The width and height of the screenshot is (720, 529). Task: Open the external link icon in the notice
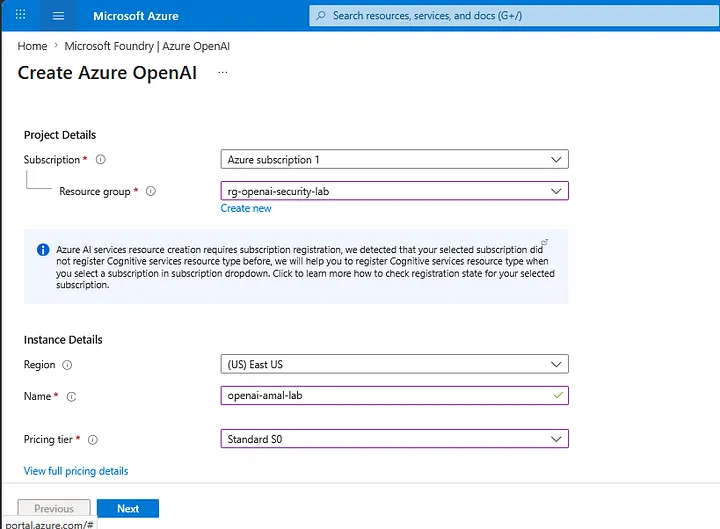[544, 242]
